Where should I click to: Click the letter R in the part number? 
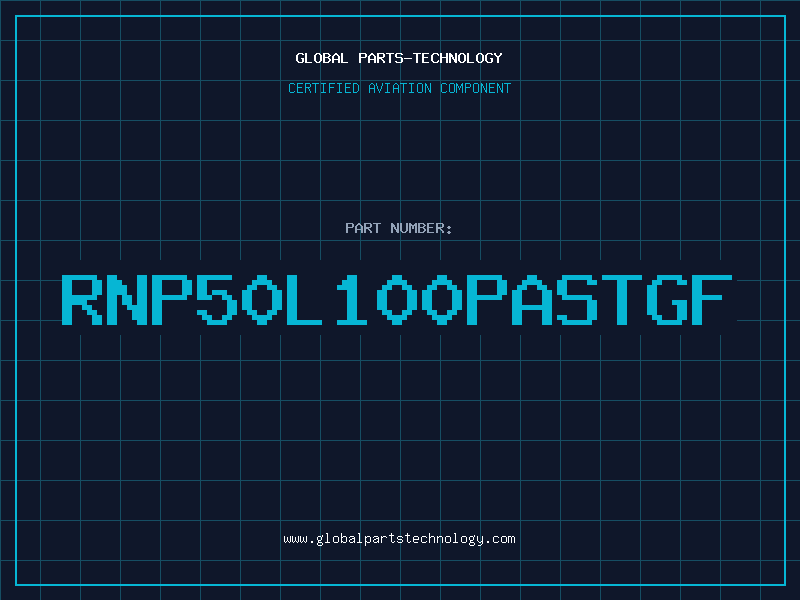click(x=83, y=299)
